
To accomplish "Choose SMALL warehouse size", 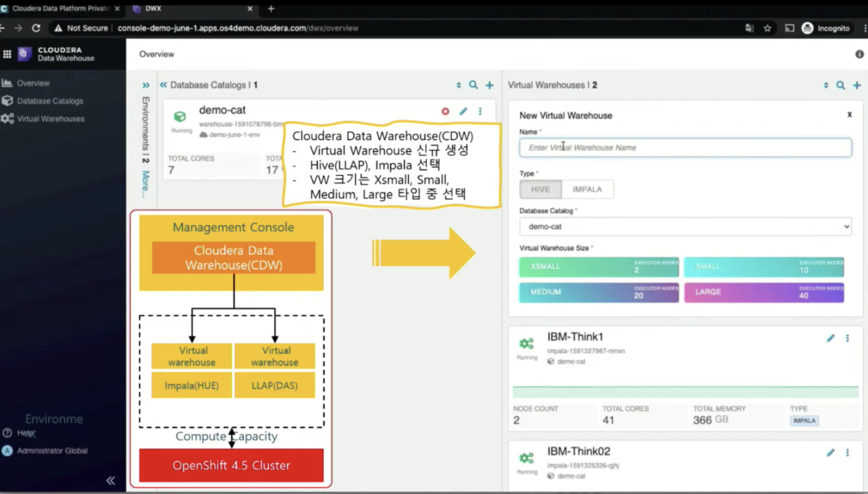I will click(764, 266).
